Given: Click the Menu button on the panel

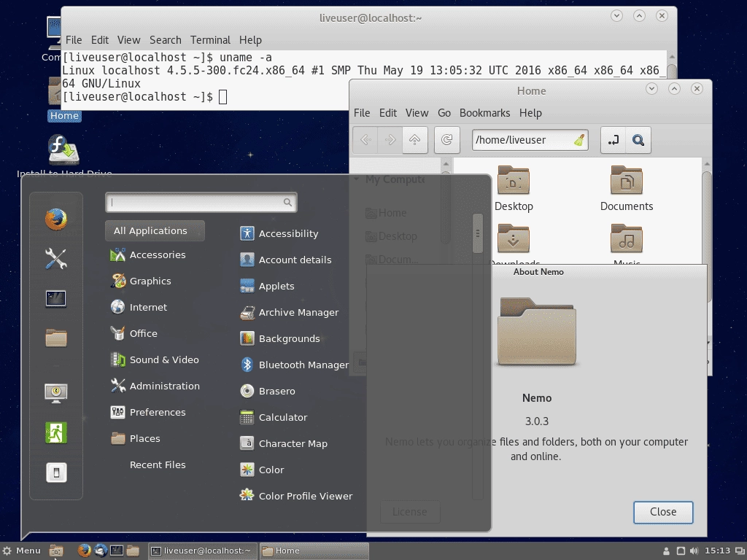Looking at the screenshot, I should click(22, 551).
